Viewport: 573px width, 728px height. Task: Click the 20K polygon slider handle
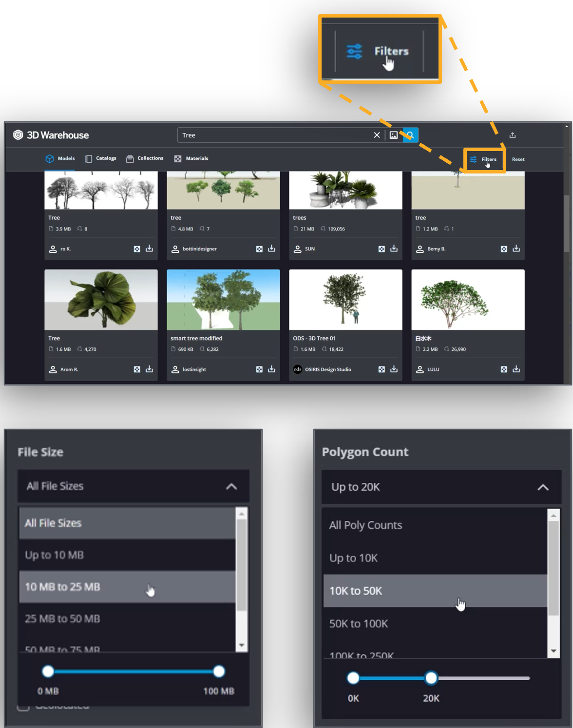431,678
